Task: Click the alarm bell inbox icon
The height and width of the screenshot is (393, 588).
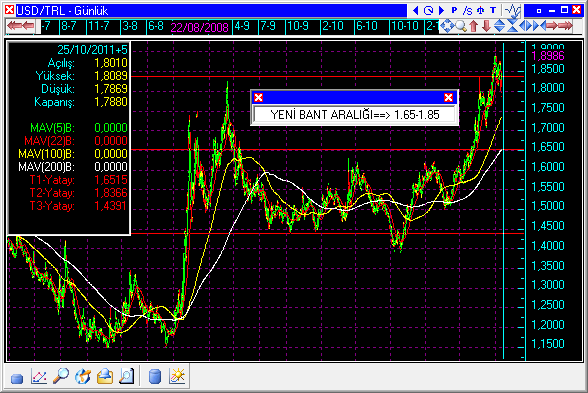Action: pyautogui.click(x=105, y=376)
